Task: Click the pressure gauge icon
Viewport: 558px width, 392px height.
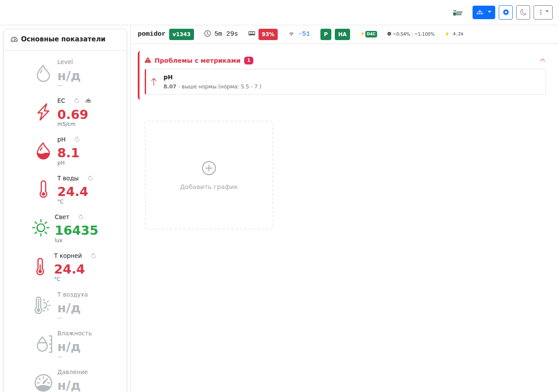Action: 43,382
